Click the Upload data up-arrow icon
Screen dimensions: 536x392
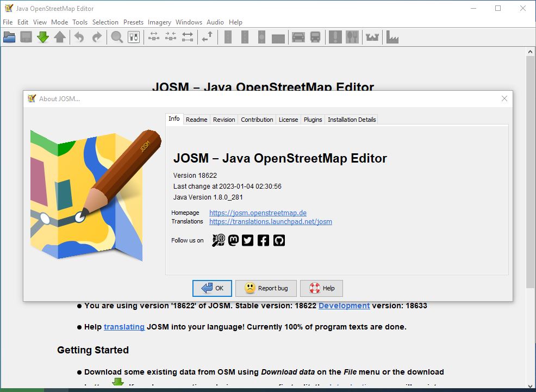pyautogui.click(x=60, y=37)
